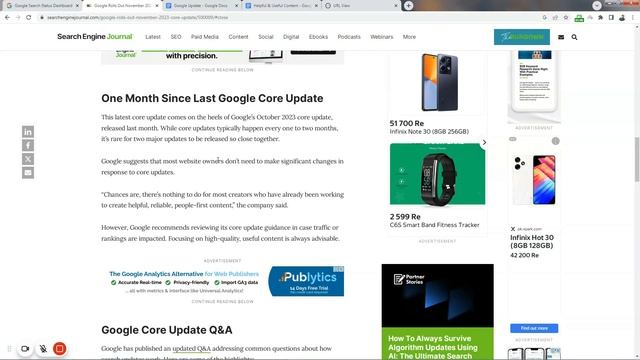Share article via email icon
Viewport: 640px width, 360px height.
[28, 173]
